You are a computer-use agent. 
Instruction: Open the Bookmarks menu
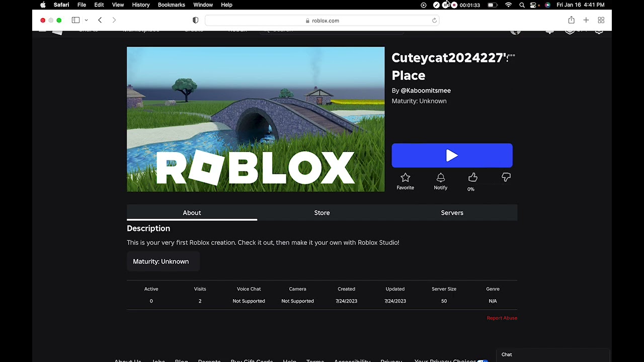pyautogui.click(x=172, y=5)
